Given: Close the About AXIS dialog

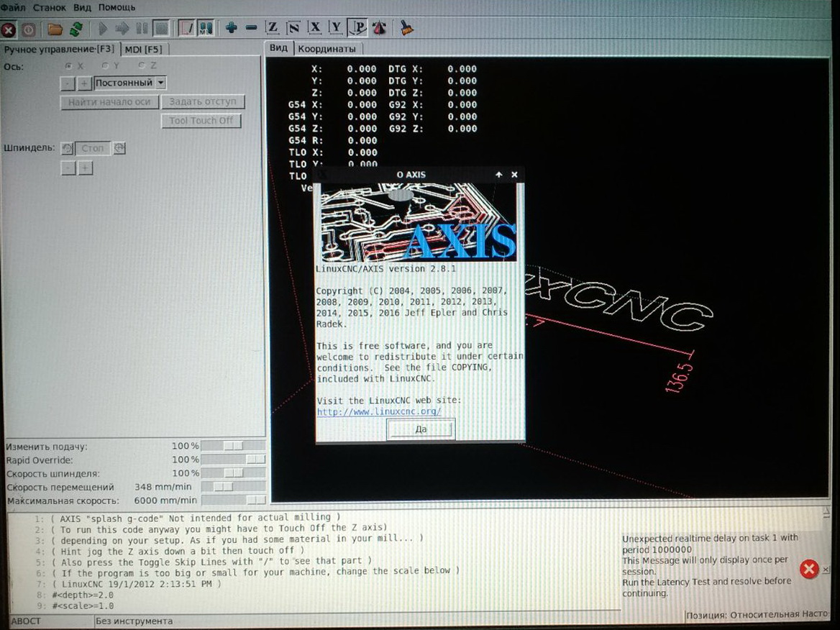Looking at the screenshot, I should click(514, 175).
